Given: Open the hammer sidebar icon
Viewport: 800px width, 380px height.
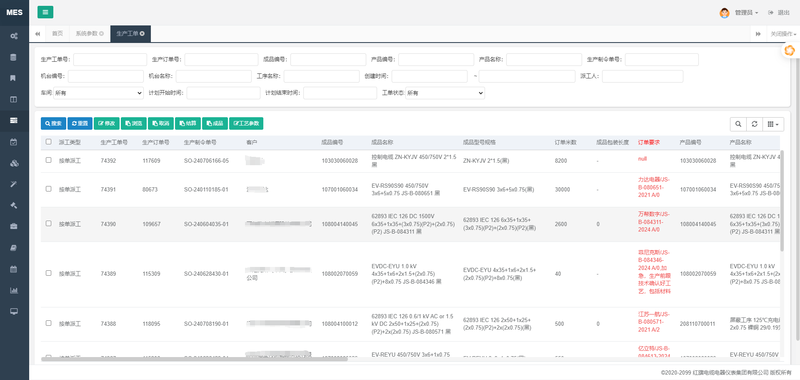Looking at the screenshot, I should [x=14, y=205].
